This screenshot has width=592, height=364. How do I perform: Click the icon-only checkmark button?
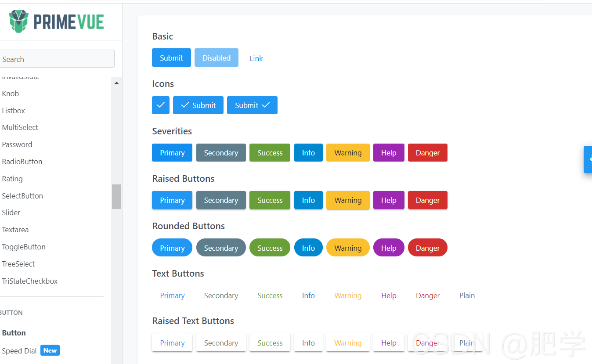161,105
